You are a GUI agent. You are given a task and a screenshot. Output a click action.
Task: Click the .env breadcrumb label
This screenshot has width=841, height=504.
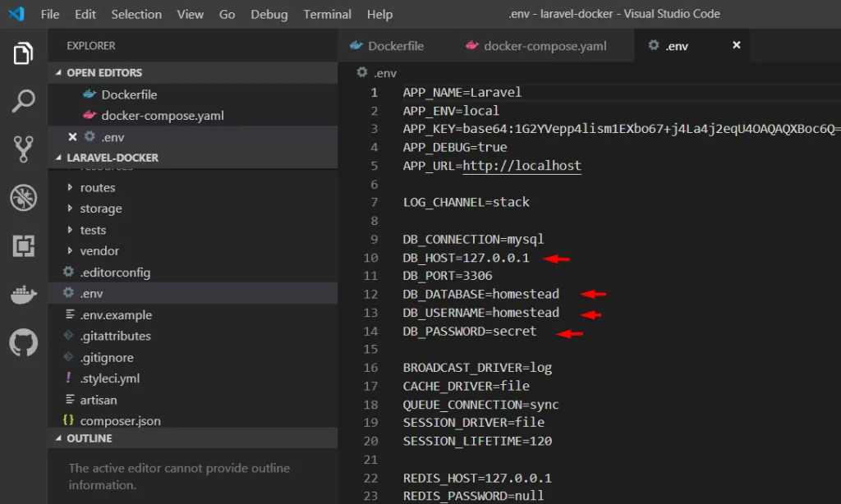coord(385,73)
